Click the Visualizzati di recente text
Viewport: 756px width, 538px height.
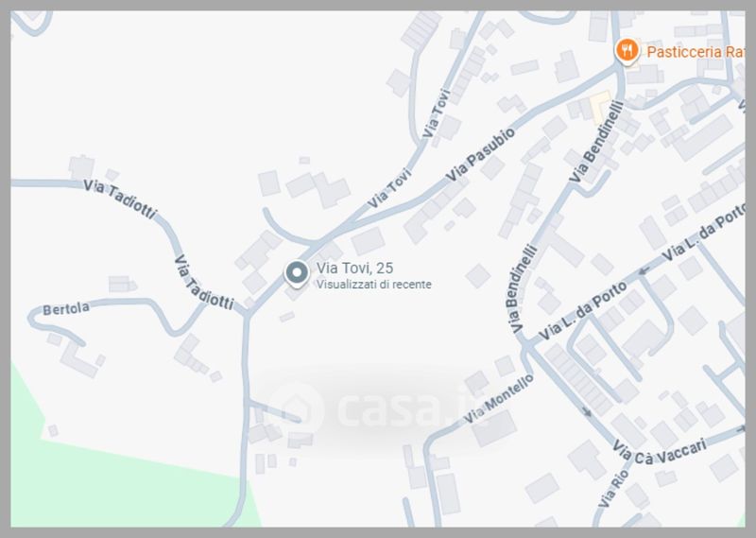coord(373,285)
